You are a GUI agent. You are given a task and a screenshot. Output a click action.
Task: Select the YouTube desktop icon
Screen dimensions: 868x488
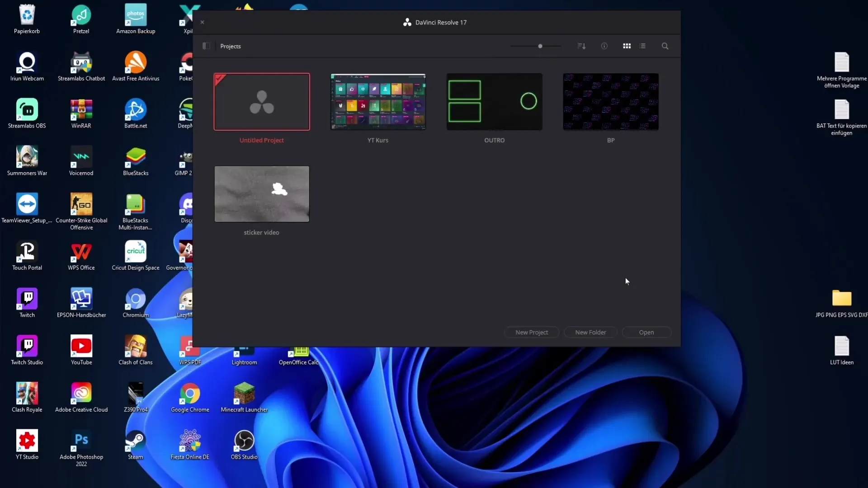(x=81, y=351)
